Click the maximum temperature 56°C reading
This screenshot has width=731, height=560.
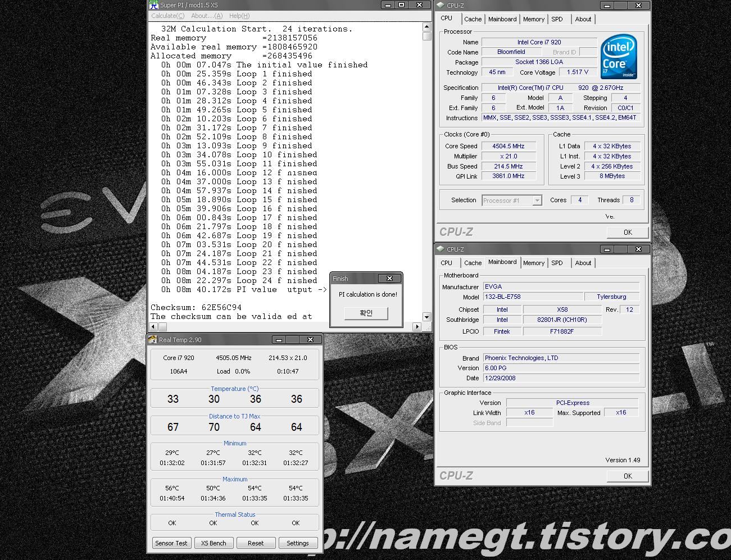coord(172,488)
